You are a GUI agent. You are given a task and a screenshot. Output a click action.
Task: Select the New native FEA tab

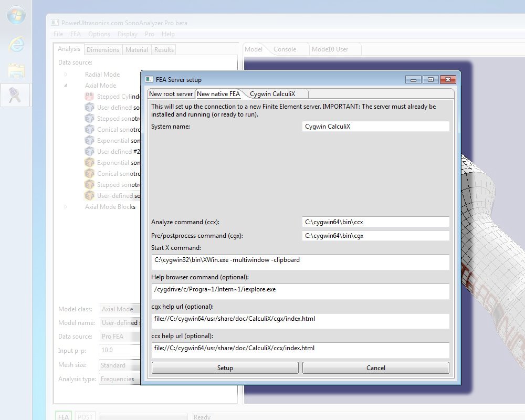pos(218,94)
